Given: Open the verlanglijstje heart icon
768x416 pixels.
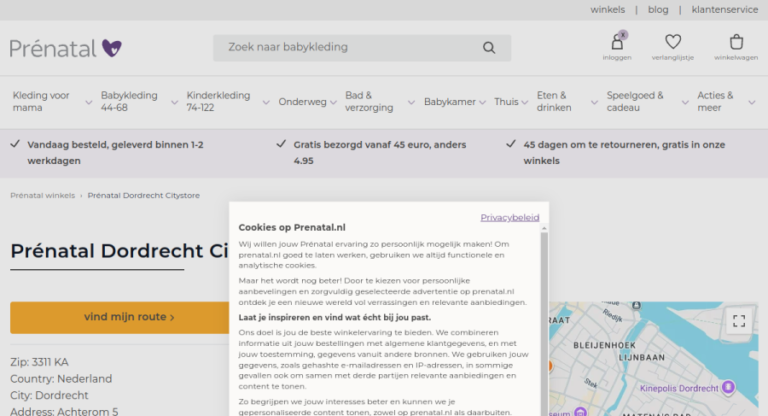Looking at the screenshot, I should pyautogui.click(x=673, y=42).
